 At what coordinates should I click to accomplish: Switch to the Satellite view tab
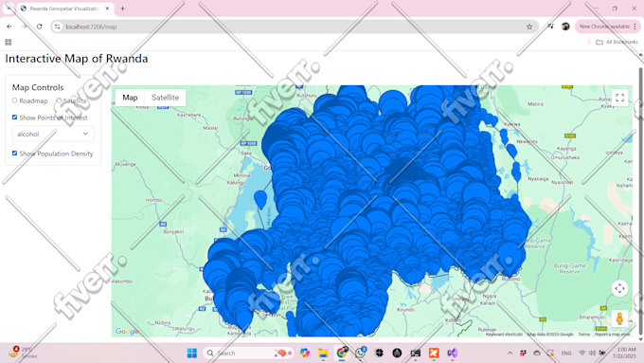pyautogui.click(x=165, y=98)
